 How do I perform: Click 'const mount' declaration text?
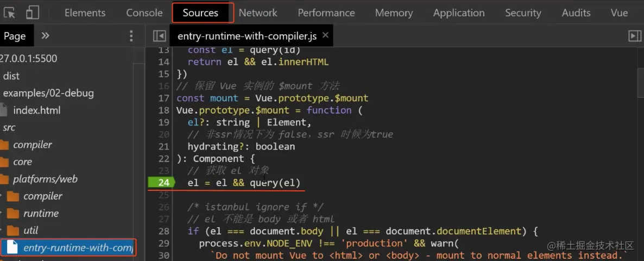tap(207, 98)
